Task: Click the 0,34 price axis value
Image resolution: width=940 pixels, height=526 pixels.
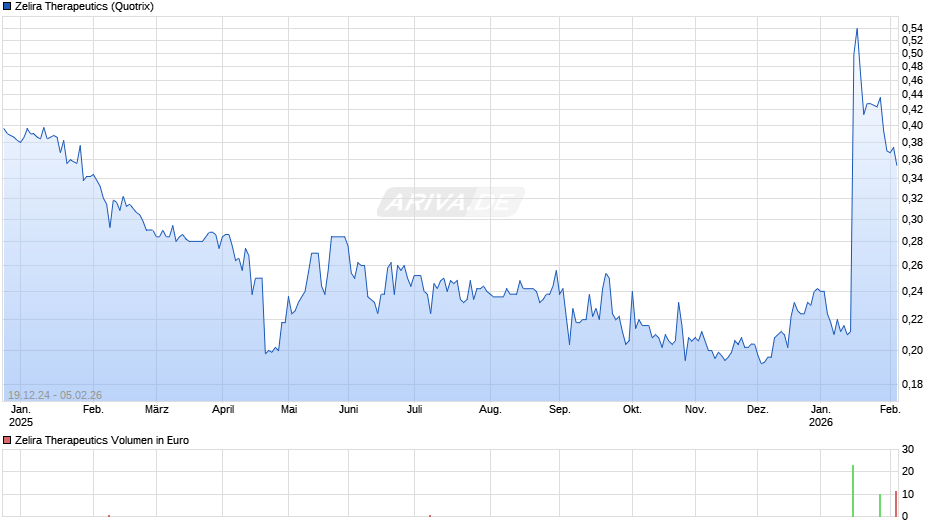Action: [x=912, y=178]
